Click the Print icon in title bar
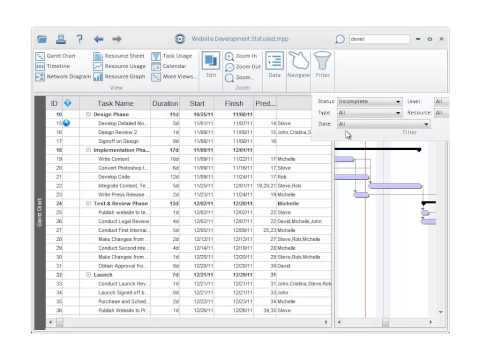480x360 pixels. (x=61, y=39)
